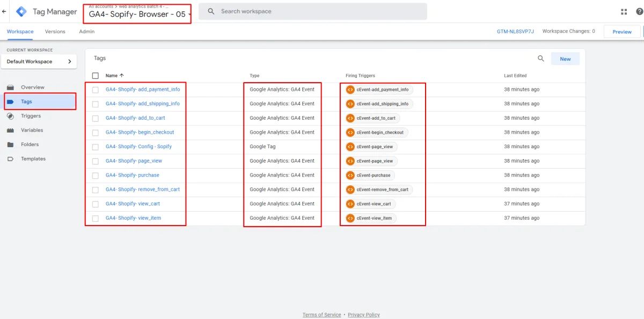Open the GA4- Shopify- add_payment_info tag
Image resolution: width=644 pixels, height=319 pixels.
tap(143, 90)
